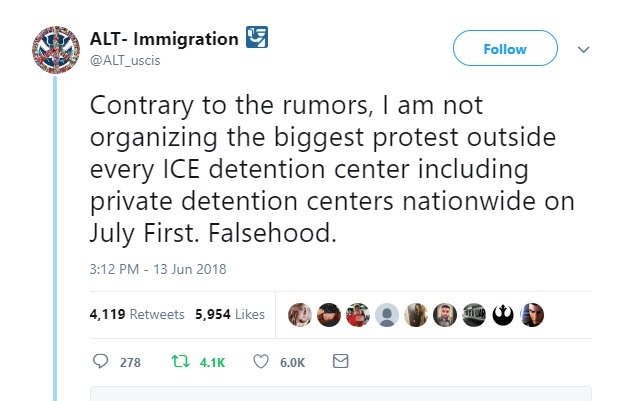The width and height of the screenshot is (624, 401).
Task: Open the default gray silhouette liker avatar
Action: (x=387, y=314)
